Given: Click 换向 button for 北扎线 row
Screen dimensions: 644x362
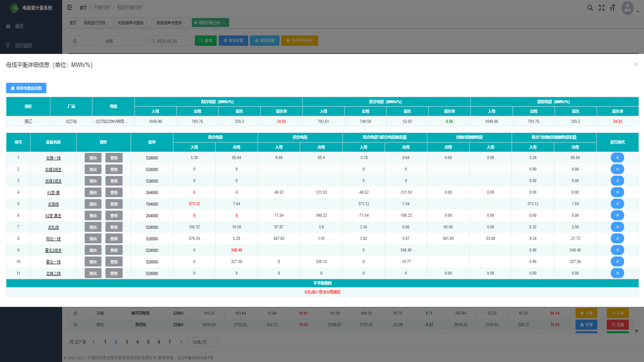Looking at the screenshot, I should [93, 227].
